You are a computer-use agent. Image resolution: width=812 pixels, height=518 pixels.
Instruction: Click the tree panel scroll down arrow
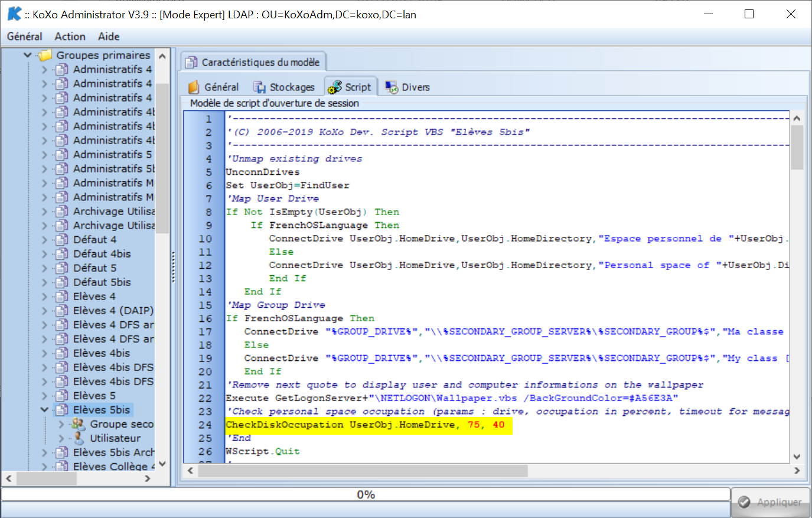[162, 464]
